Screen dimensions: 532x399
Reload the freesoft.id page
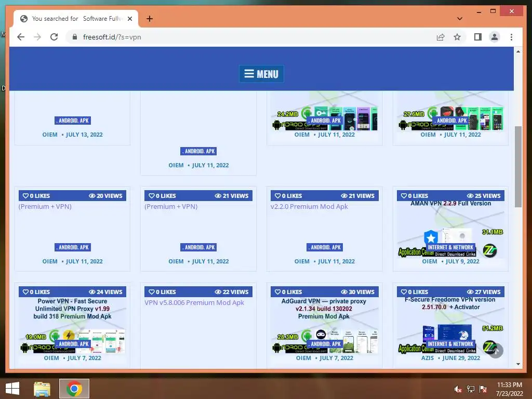click(54, 37)
